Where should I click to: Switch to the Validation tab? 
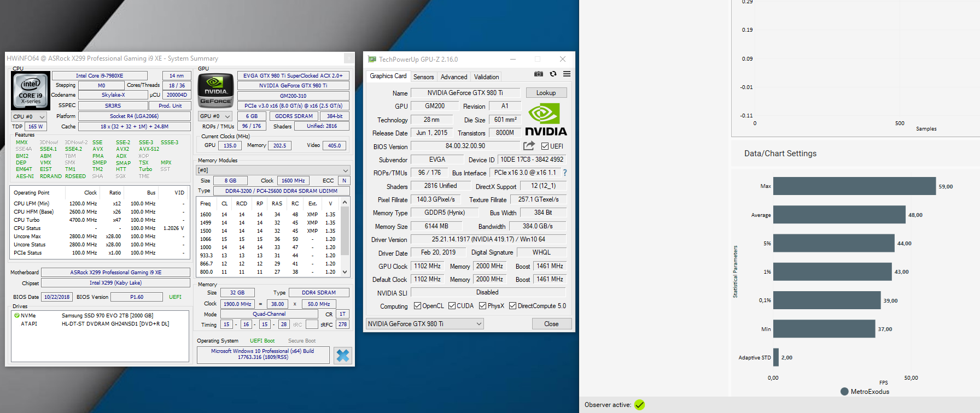point(486,77)
